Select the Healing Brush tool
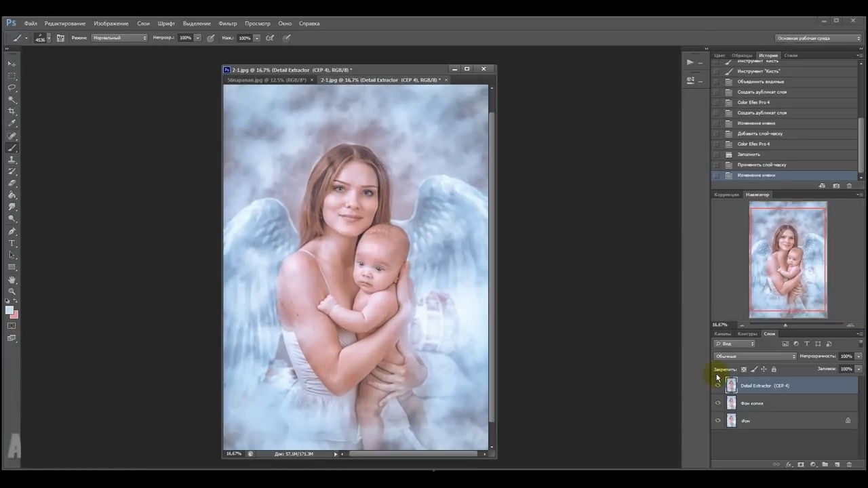 (12, 136)
